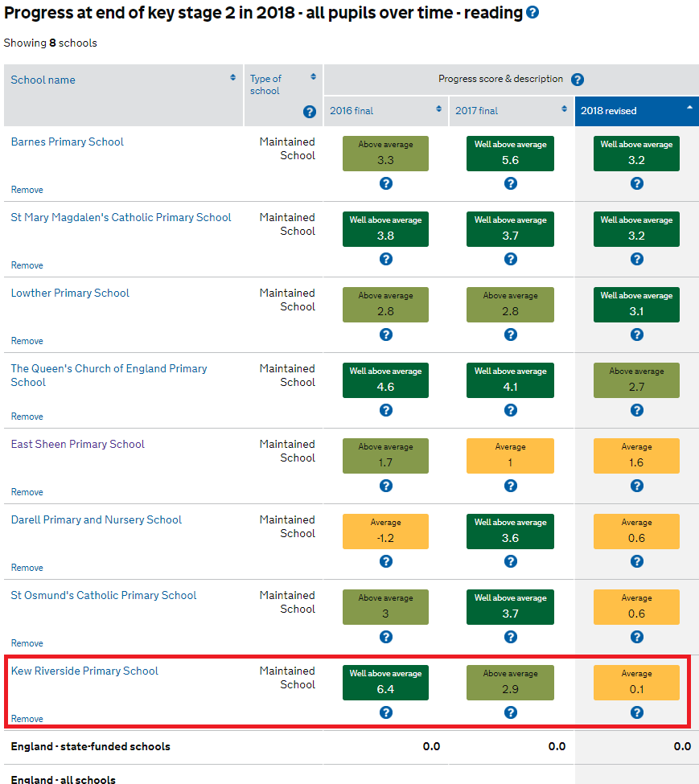699x784 pixels.
Task: Open help icon under Darell 2017 score 3.6
Action: pos(511,561)
